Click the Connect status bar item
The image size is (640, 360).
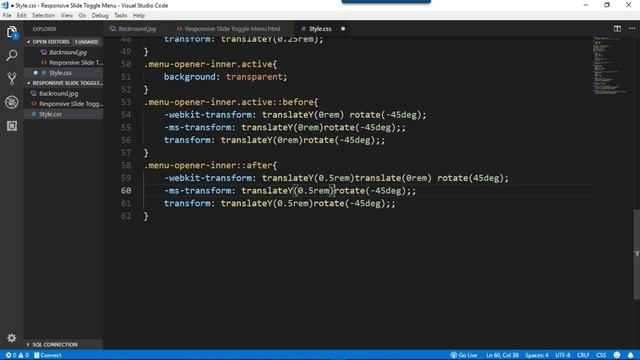(48, 355)
